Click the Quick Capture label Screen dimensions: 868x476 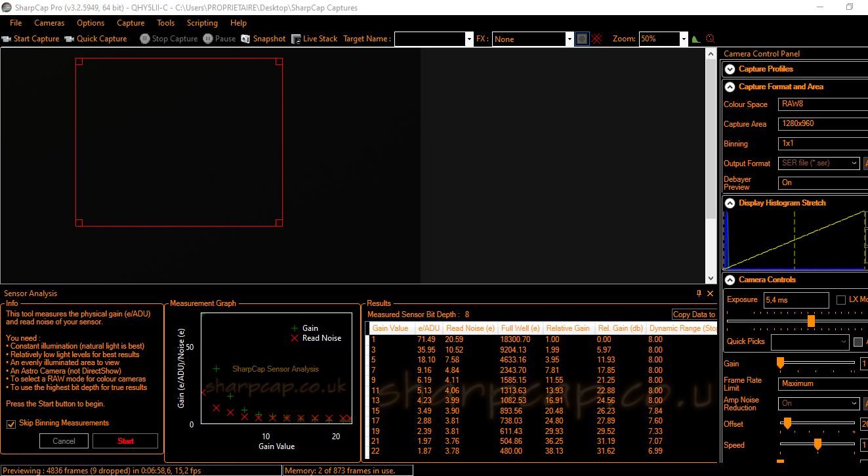click(102, 39)
